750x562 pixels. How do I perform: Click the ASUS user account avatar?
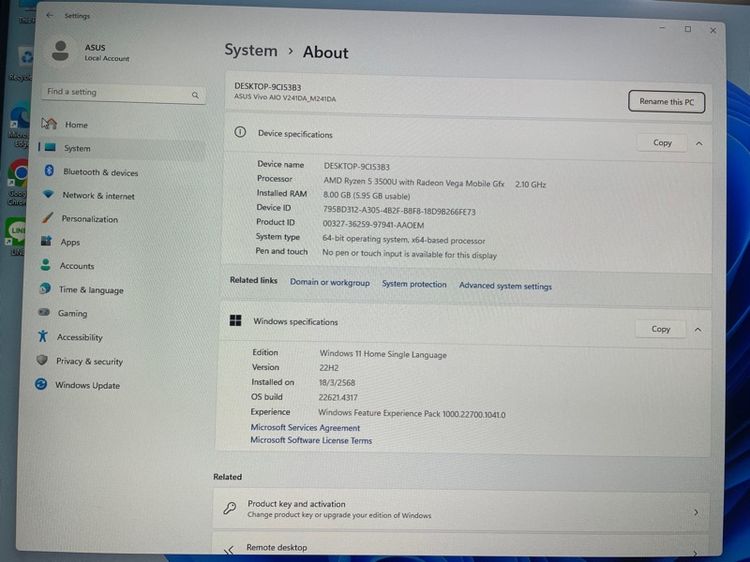[60, 51]
